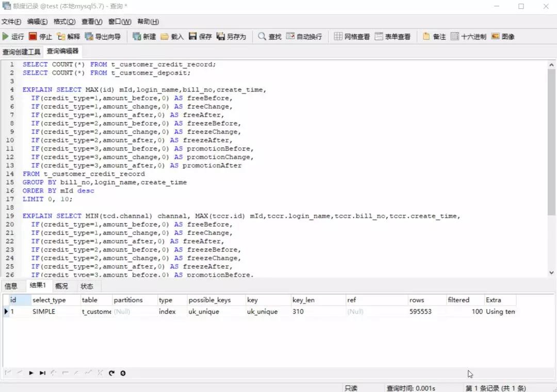The height and width of the screenshot is (392, 557).
Task: Stop execution with 停止 button
Action: point(40,37)
